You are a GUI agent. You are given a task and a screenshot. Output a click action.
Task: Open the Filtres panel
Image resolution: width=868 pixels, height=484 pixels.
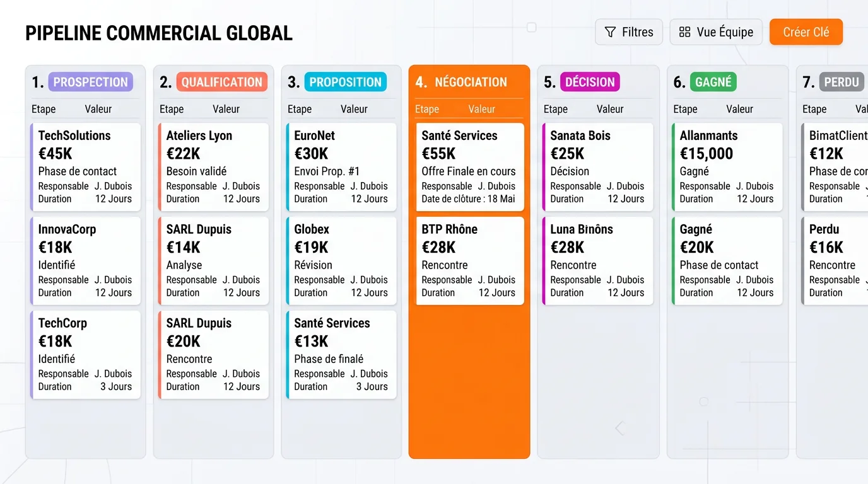pos(628,32)
